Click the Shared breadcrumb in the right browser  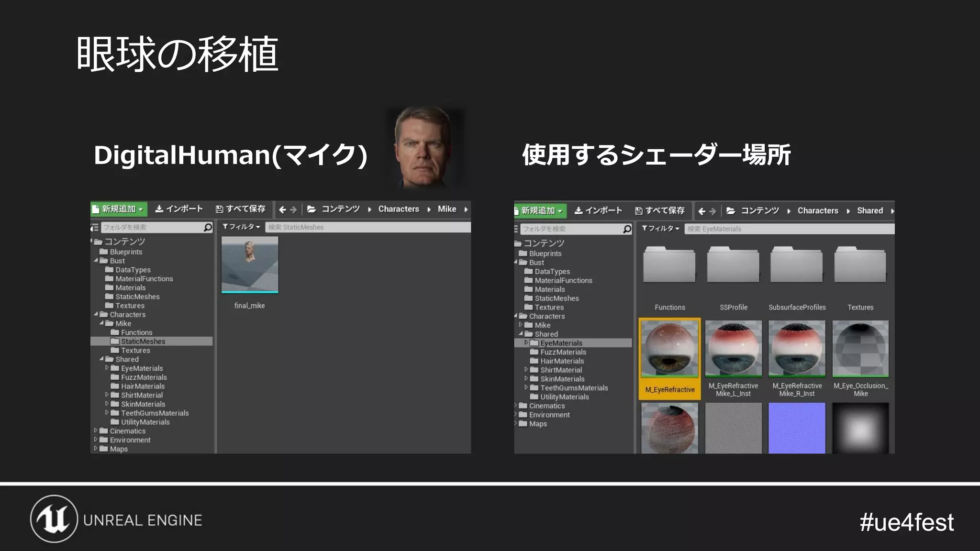pyautogui.click(x=870, y=210)
